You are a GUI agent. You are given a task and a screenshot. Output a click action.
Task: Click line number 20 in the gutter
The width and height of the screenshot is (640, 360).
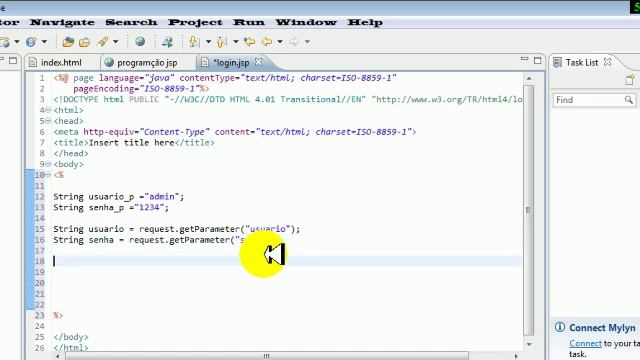point(40,283)
